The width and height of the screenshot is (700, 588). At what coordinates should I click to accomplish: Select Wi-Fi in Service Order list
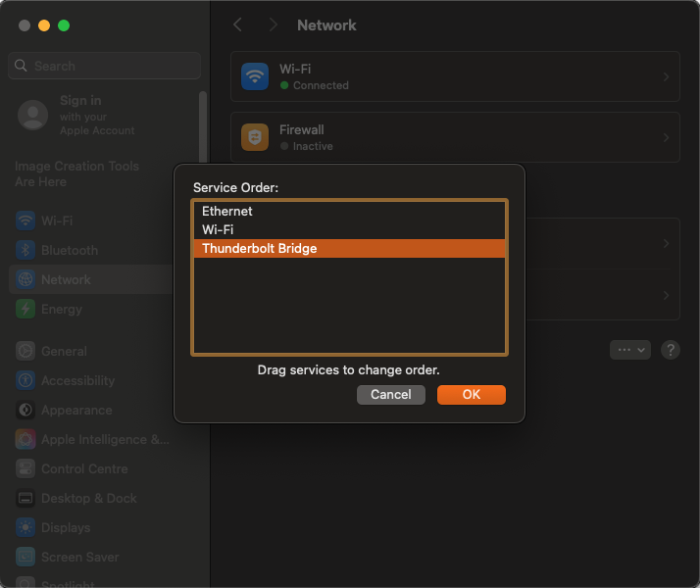coord(349,229)
